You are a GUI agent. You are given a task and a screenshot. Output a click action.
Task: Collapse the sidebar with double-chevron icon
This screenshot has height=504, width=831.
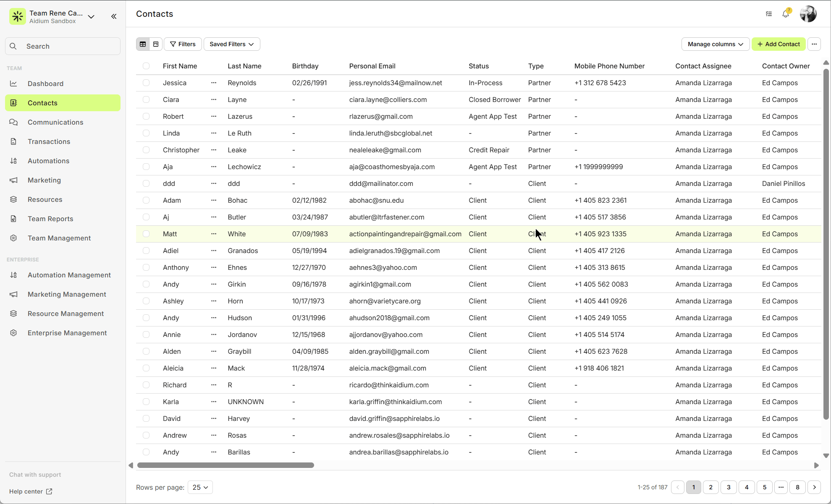point(114,16)
